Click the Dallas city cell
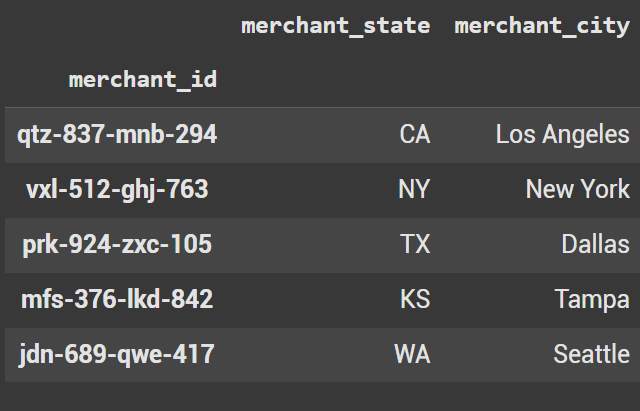 click(x=595, y=245)
